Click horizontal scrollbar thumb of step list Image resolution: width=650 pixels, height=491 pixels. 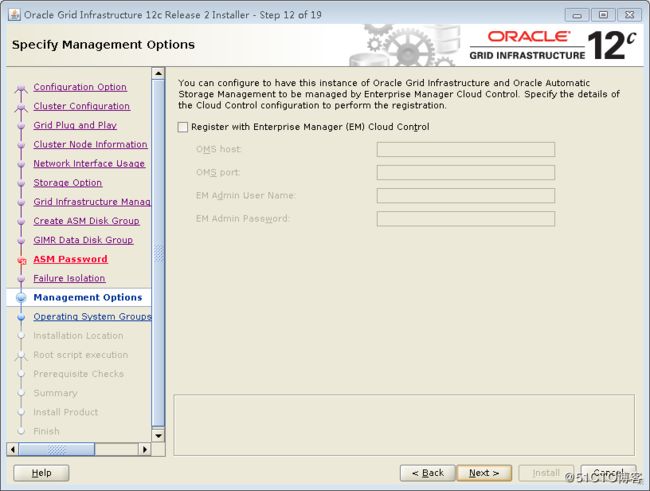point(57,449)
